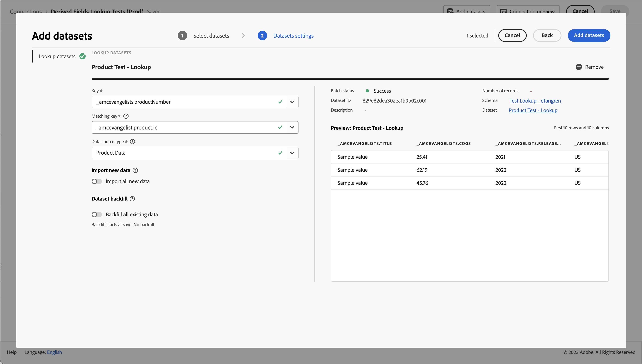Click Dataset backfill help icon
Image resolution: width=642 pixels, height=364 pixels.
[132, 199]
